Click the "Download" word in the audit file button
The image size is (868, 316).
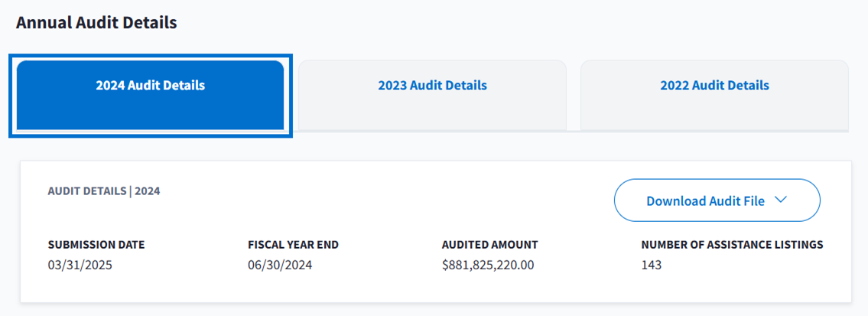[x=674, y=200]
